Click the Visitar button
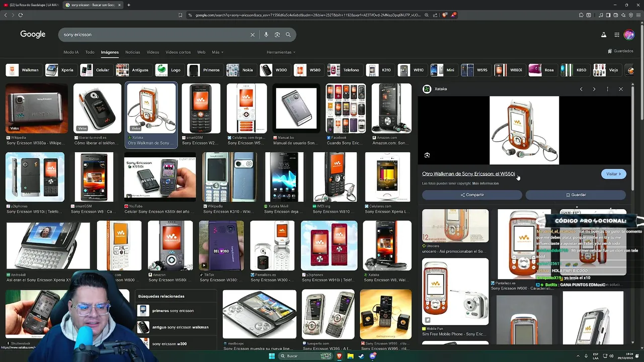 pos(613,174)
